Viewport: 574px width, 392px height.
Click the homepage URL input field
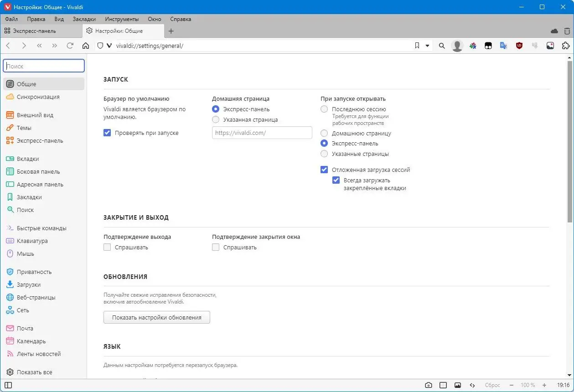262,133
